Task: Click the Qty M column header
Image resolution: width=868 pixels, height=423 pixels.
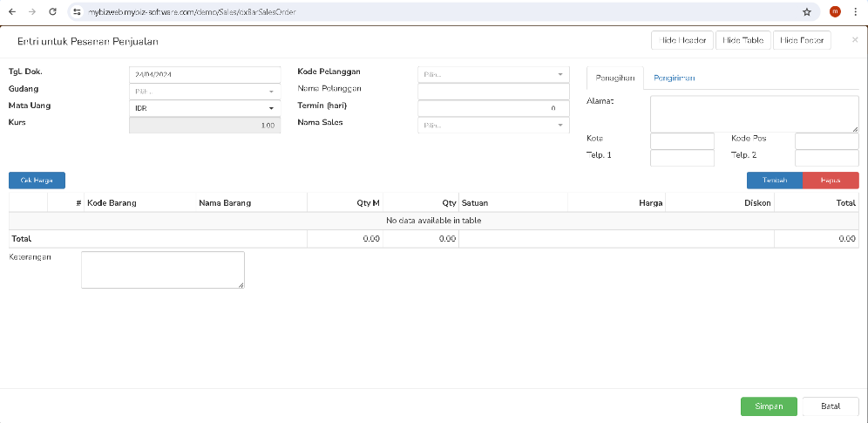Action: 345,203
